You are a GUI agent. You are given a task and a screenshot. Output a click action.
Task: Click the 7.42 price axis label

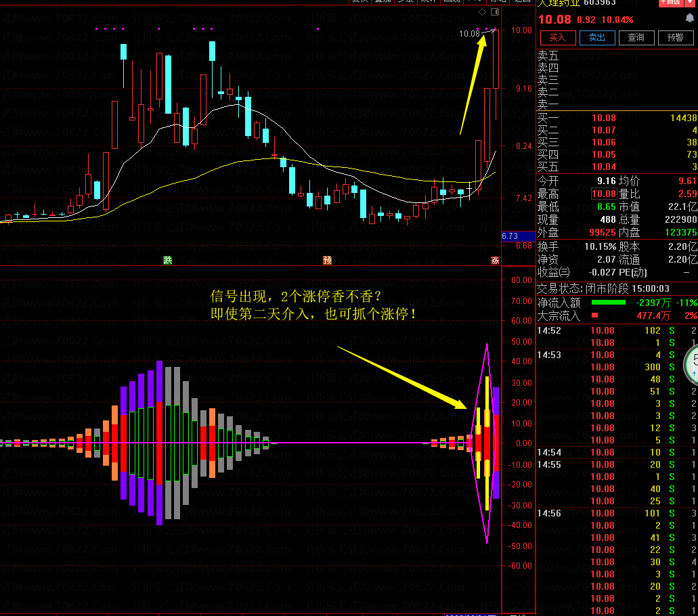pyautogui.click(x=524, y=198)
